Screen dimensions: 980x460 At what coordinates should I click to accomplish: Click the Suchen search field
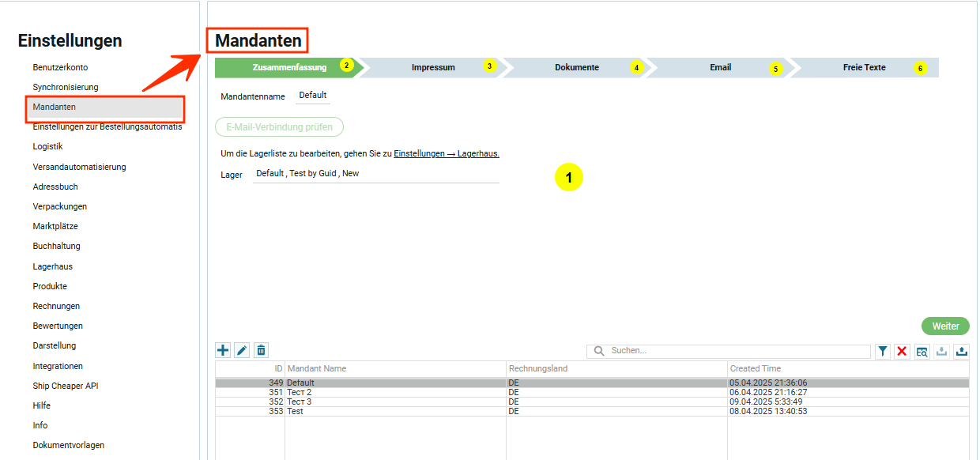point(735,351)
